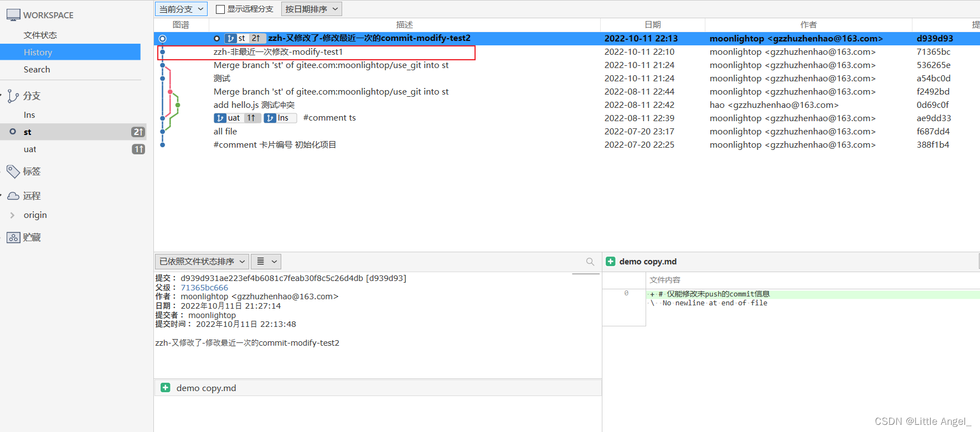980x432 pixels.
Task: Click the 作者 column header
Action: (x=808, y=24)
